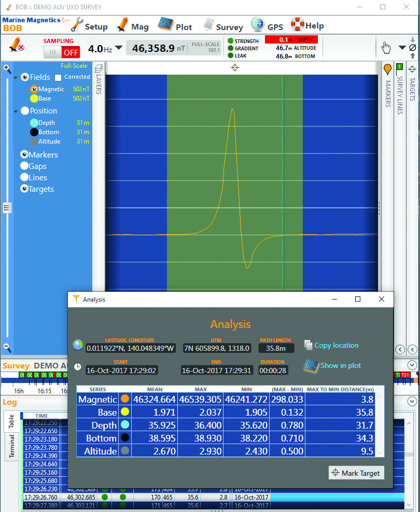Toggle Markers visibility eye

[24, 154]
